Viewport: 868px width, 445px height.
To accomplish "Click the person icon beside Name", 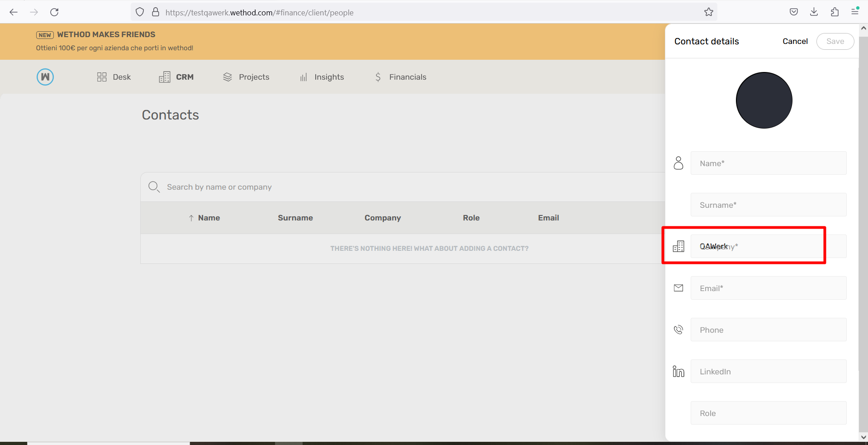I will pyautogui.click(x=678, y=163).
